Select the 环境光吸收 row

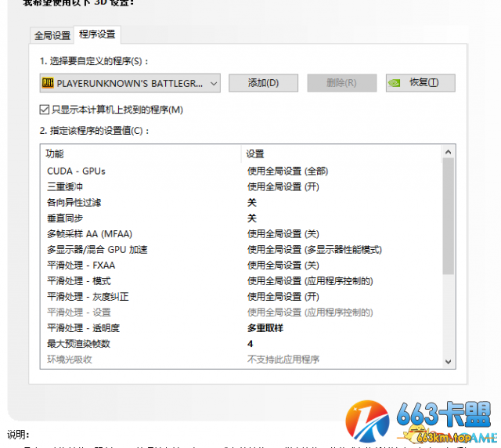[241, 359]
